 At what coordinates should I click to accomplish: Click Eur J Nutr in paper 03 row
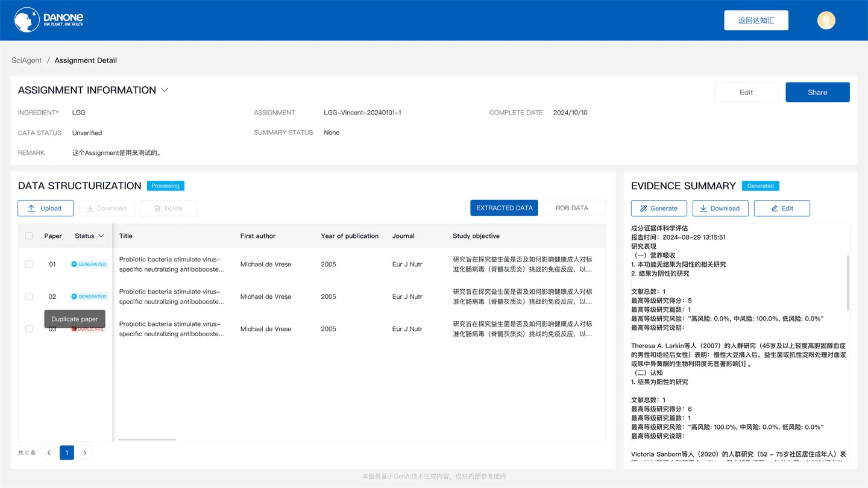407,329
